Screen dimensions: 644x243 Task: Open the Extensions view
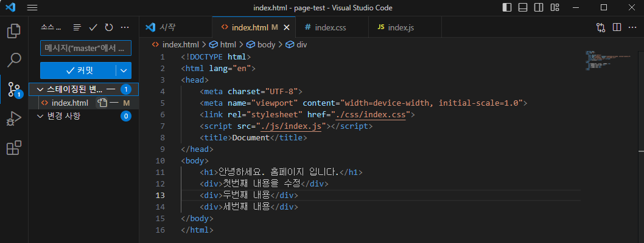[x=13, y=148]
